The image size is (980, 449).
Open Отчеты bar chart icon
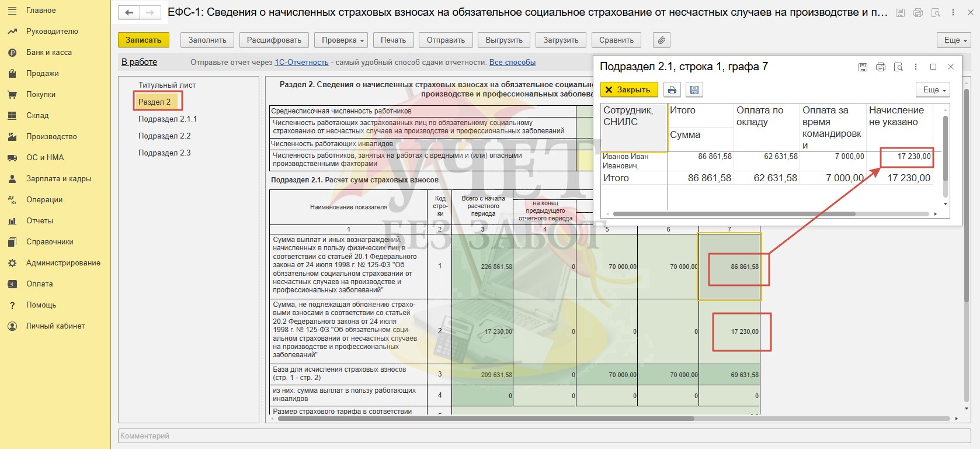point(12,221)
